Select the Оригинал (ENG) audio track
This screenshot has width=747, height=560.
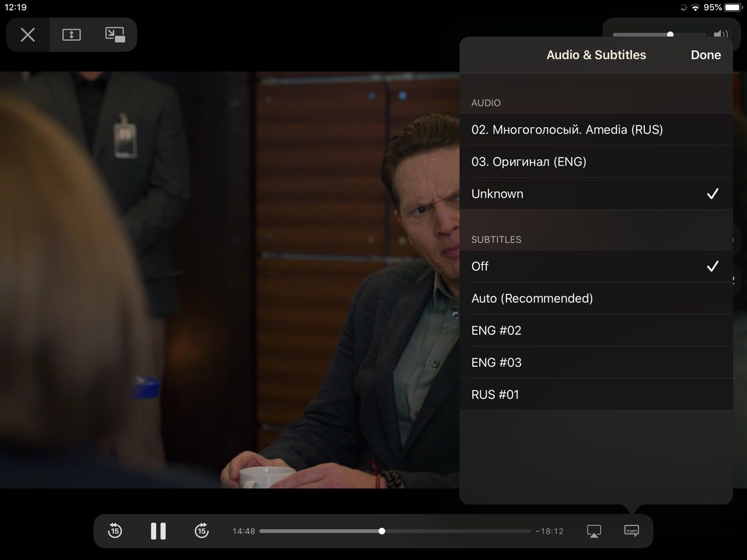point(596,162)
